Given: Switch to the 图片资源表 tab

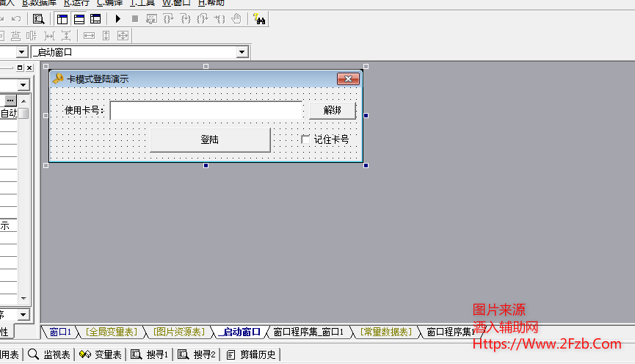Looking at the screenshot, I should tap(178, 332).
